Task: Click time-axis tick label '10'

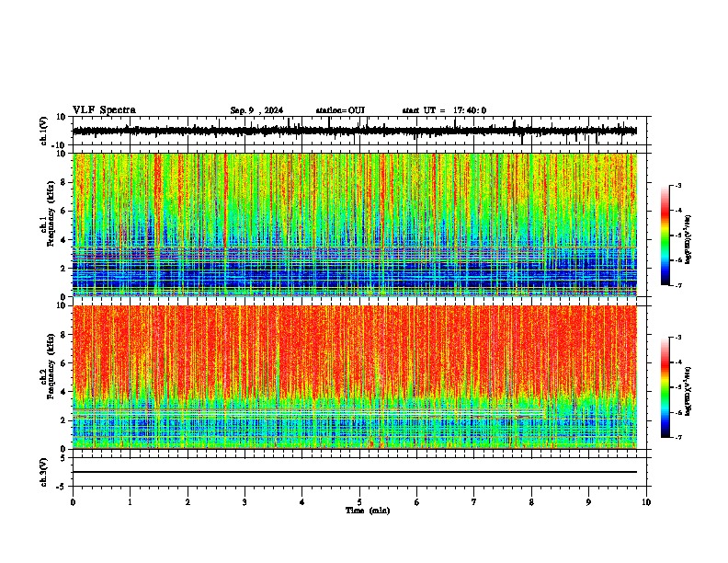Action: pos(646,502)
